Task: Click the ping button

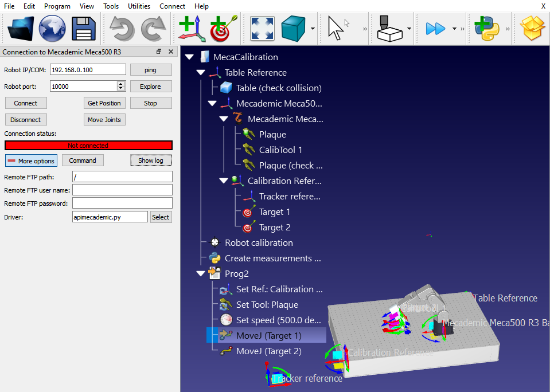Action: [151, 70]
